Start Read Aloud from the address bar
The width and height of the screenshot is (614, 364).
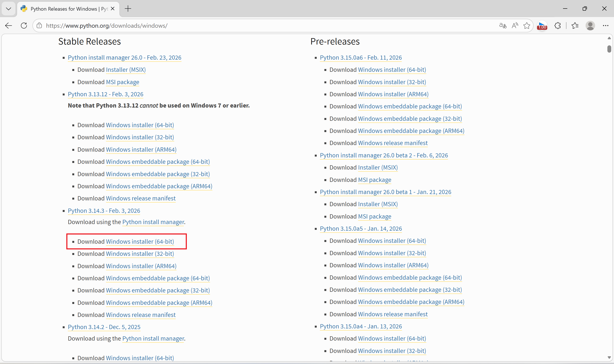coord(515,26)
